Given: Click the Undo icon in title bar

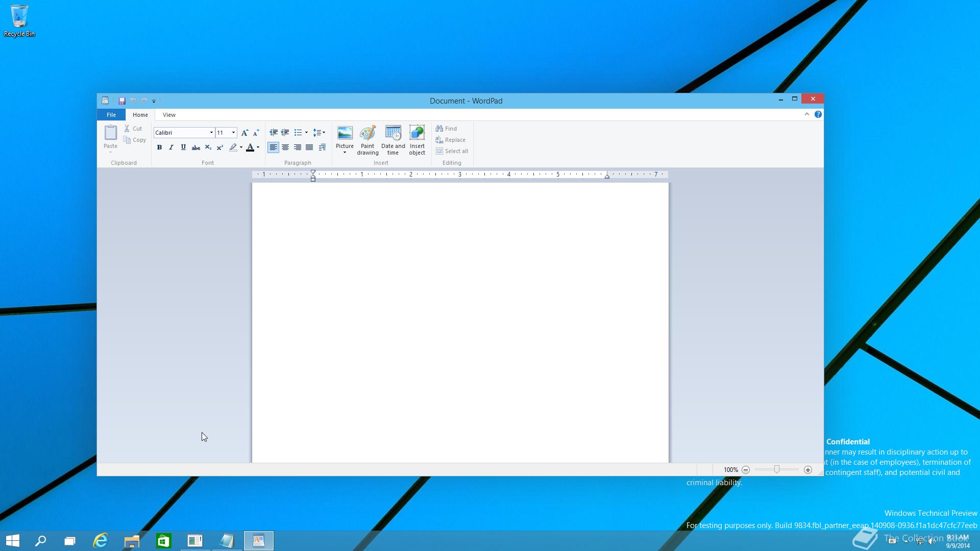Looking at the screenshot, I should point(133,101).
